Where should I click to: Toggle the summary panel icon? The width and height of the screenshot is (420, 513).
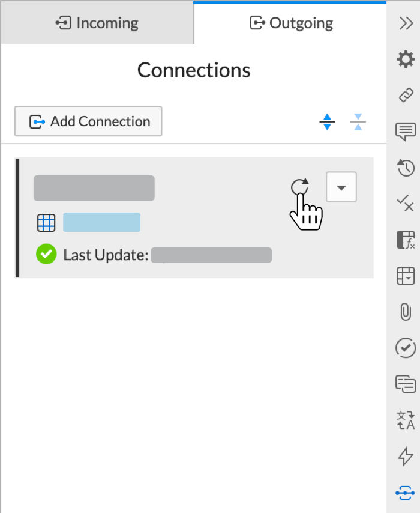pos(406,384)
